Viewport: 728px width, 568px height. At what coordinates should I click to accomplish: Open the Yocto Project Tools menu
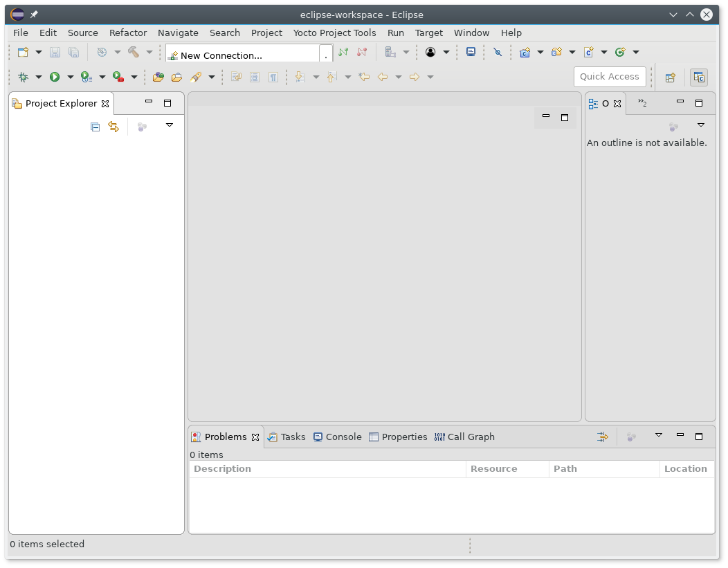click(x=334, y=33)
